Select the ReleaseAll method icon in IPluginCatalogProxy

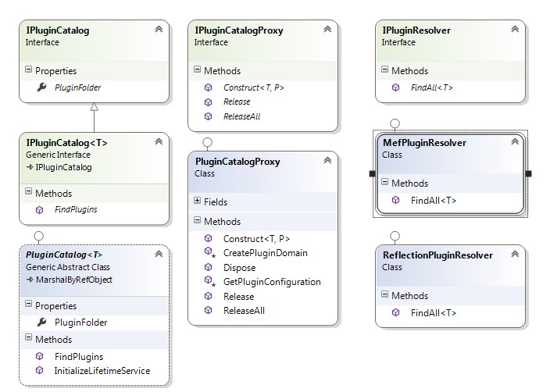209,116
